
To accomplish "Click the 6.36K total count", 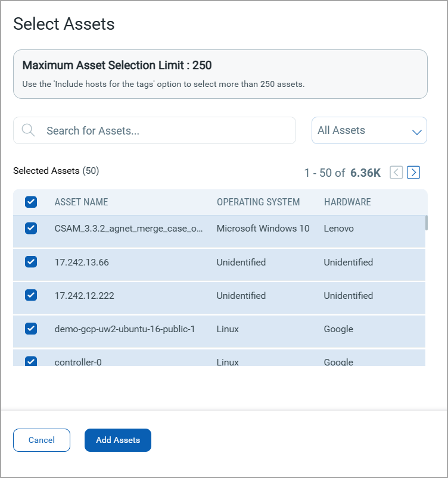I will point(365,173).
